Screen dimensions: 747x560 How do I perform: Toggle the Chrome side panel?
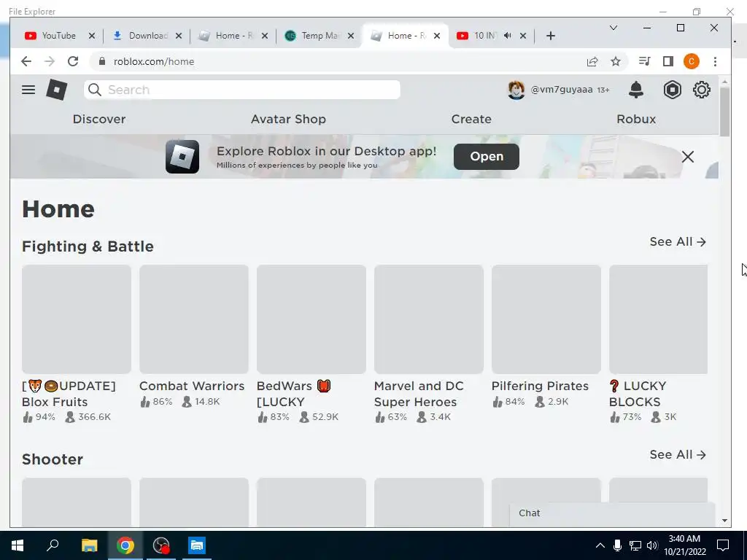668,61
